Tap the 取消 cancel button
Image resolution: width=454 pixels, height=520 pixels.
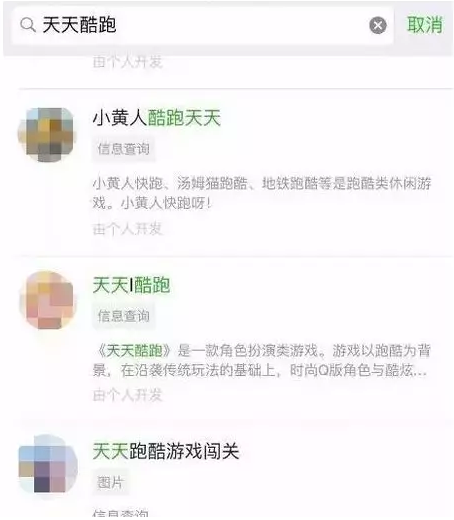click(425, 25)
